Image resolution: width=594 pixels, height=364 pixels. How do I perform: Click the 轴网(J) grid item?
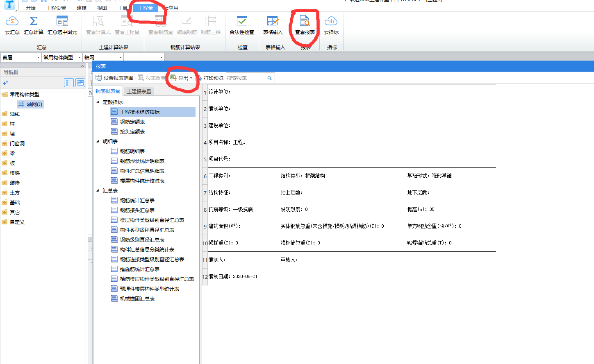(30, 104)
